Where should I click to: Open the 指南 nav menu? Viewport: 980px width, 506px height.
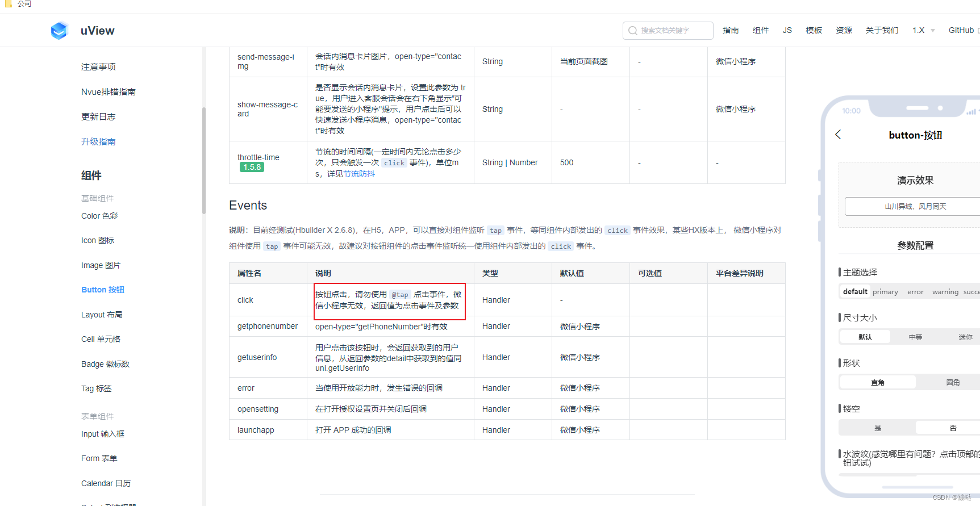[x=731, y=30]
